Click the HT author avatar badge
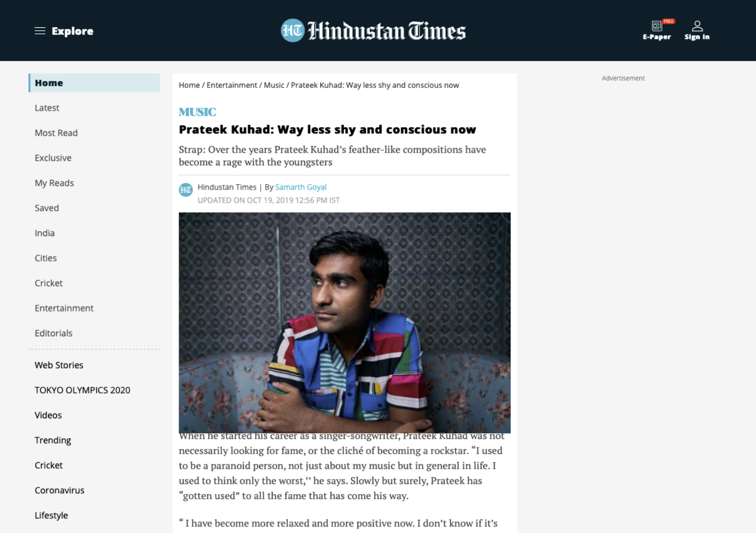 click(186, 190)
